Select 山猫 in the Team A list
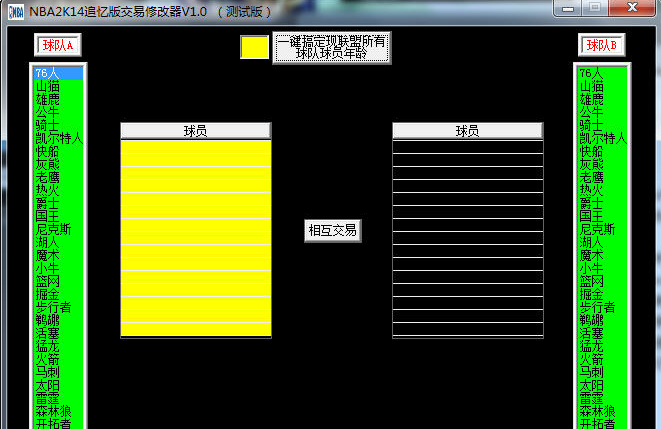 pyautogui.click(x=59, y=86)
